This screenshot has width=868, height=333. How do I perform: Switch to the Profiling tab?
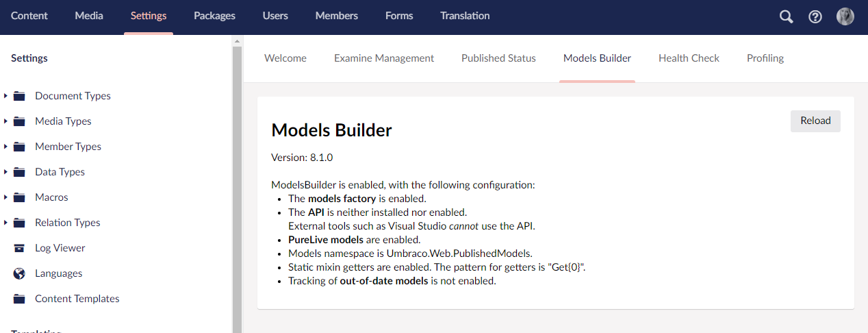[765, 58]
